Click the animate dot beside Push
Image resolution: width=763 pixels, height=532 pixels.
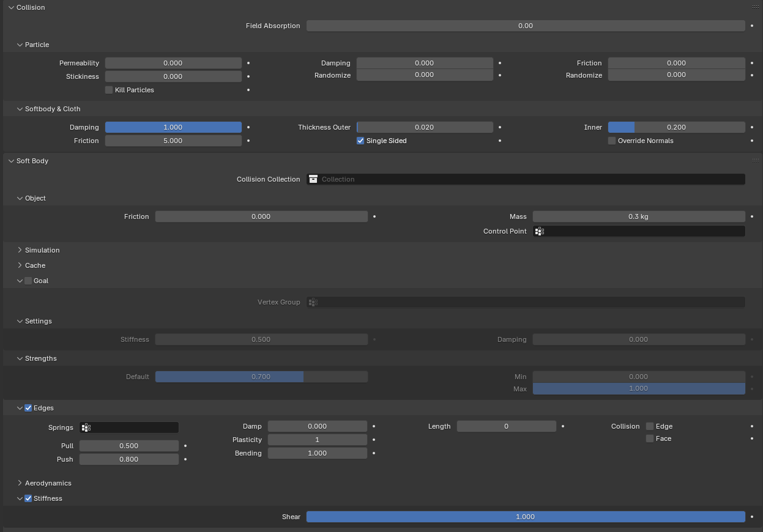pos(185,459)
